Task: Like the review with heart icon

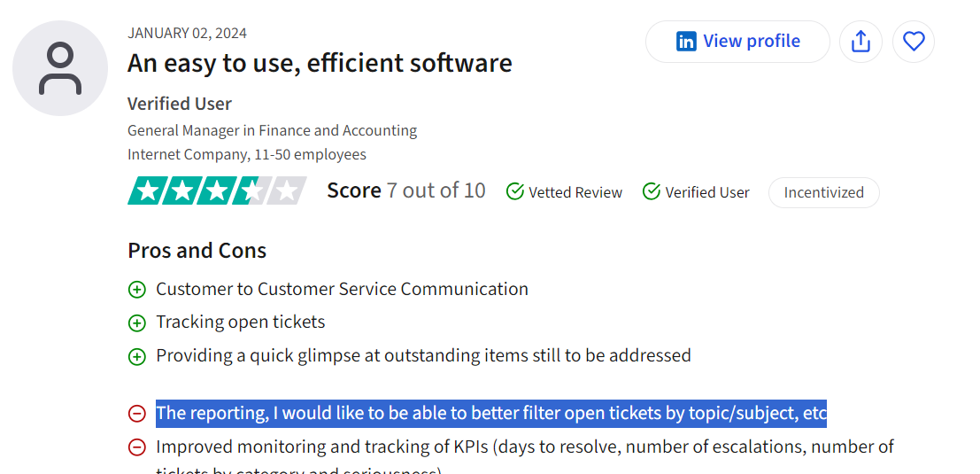Action: [914, 42]
